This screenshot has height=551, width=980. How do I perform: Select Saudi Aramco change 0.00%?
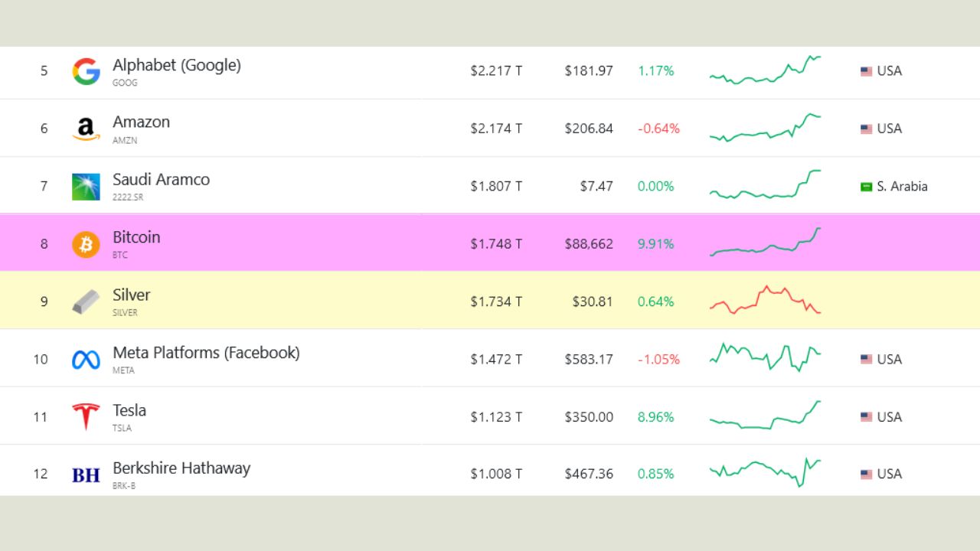pos(656,186)
